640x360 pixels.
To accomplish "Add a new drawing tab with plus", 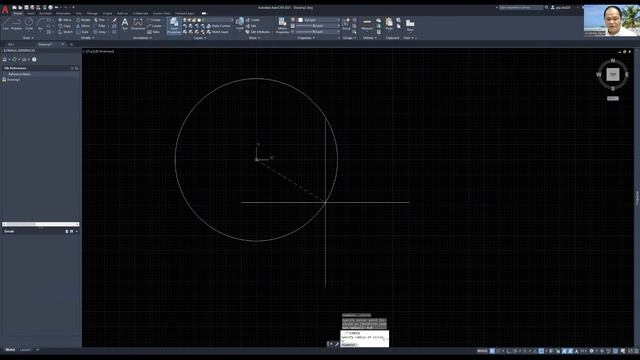I will pyautogui.click(x=71, y=44).
